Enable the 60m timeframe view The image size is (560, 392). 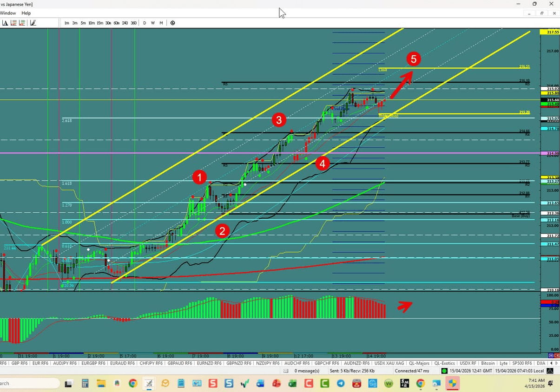pyautogui.click(x=116, y=22)
